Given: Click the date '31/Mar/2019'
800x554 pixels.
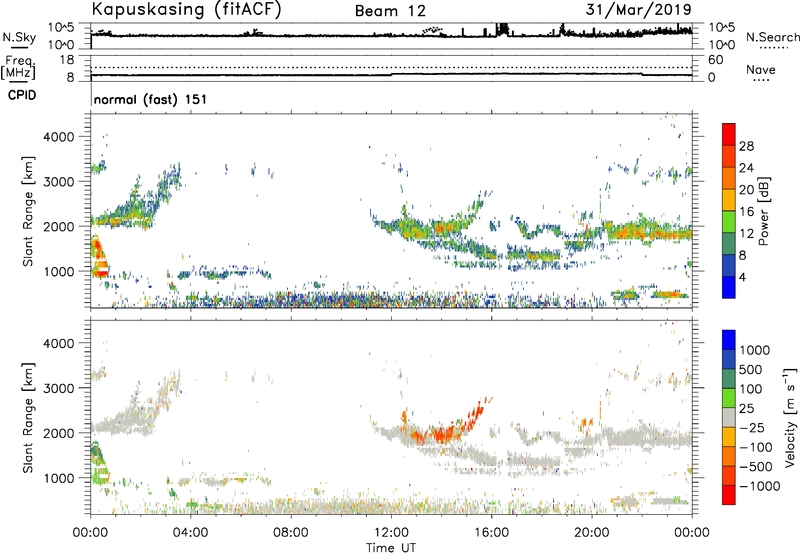Looking at the screenshot, I should 639,9.
